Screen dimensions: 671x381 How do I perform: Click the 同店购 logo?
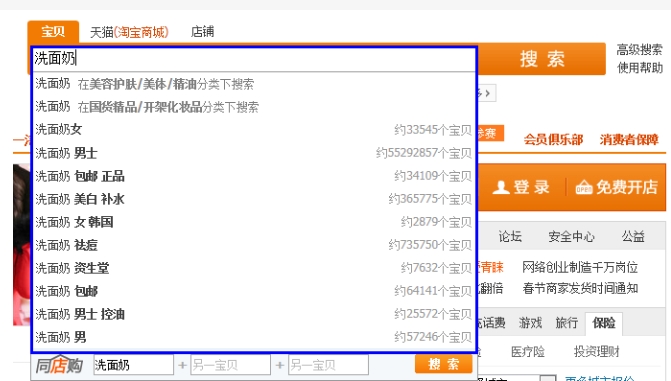(x=59, y=365)
